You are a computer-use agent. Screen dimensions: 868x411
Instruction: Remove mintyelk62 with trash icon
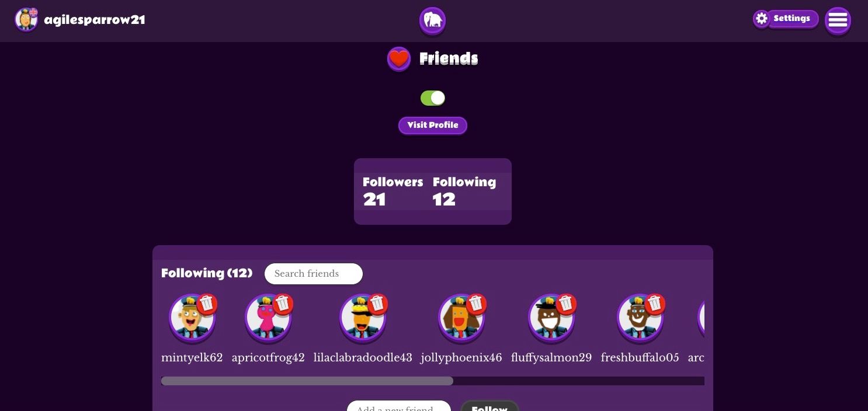pos(207,304)
